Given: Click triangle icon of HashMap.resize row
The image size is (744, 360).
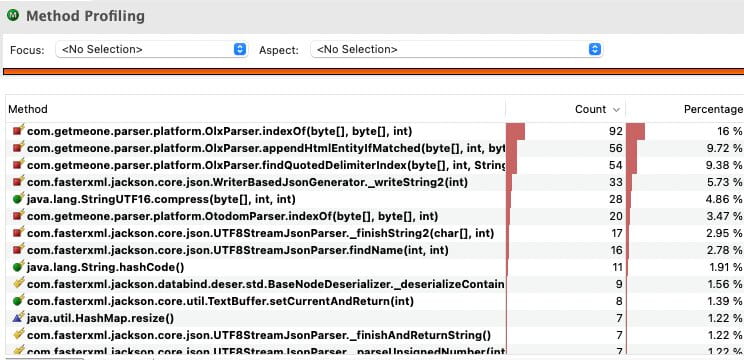Looking at the screenshot, I should (18, 318).
